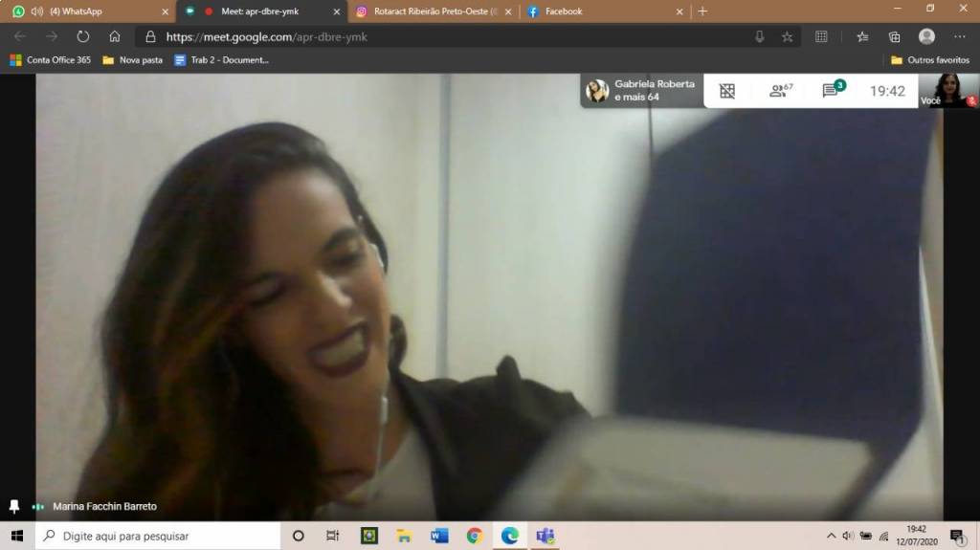
Task: Open the Windows volume control in system tray
Action: (x=847, y=536)
